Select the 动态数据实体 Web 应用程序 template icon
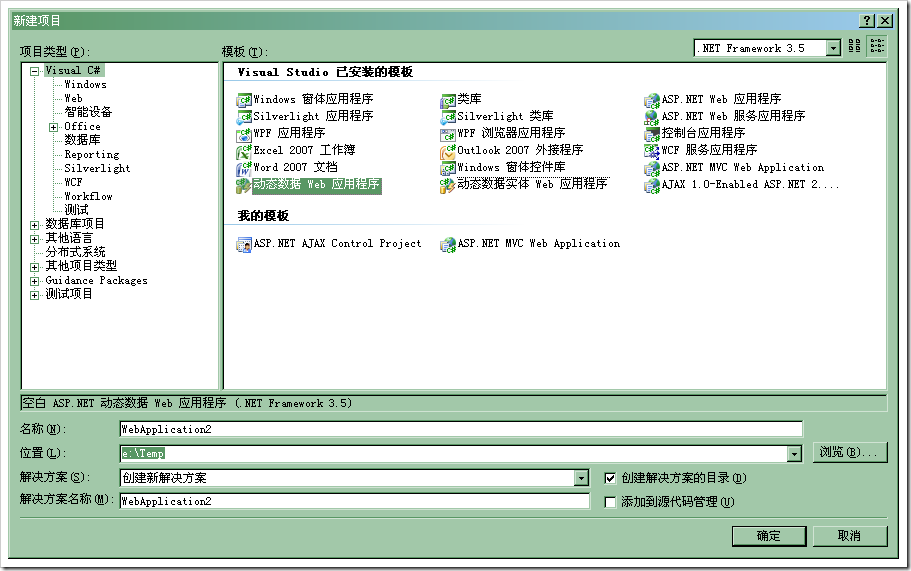This screenshot has height=571, width=911. (x=447, y=185)
